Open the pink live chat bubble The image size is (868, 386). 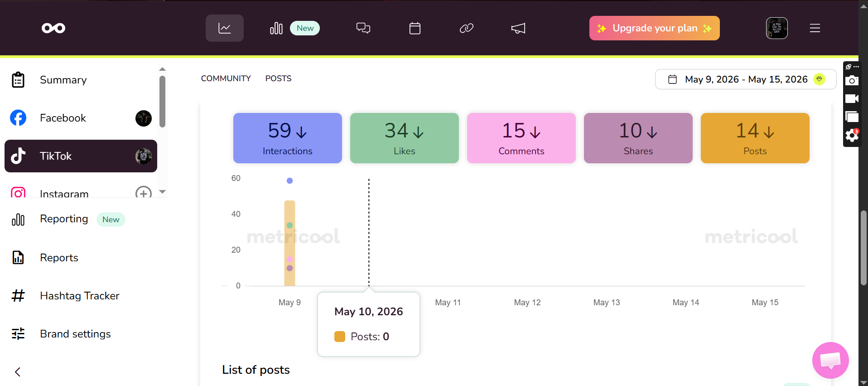(830, 360)
